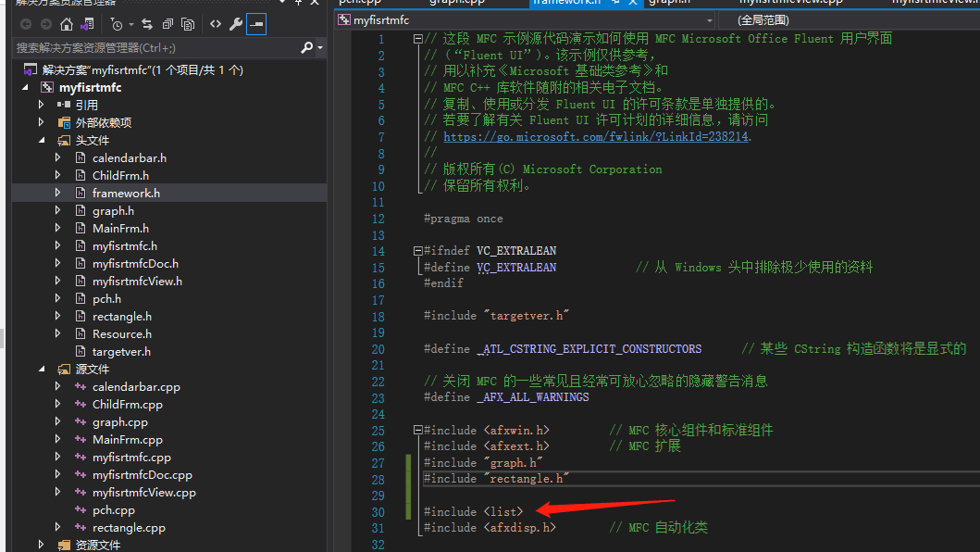
Task: Expand the rectangle.cpp tree node
Action: pos(57,528)
